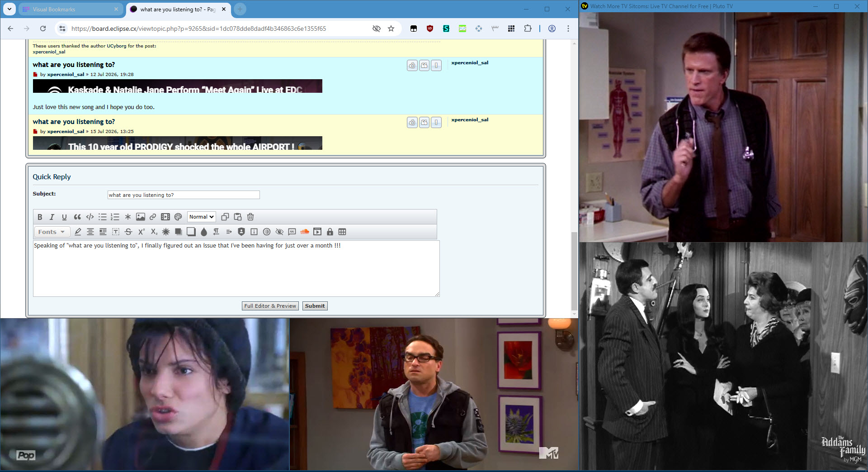Open the Normal font size dropdown
The width and height of the screenshot is (868, 472).
coord(202,217)
